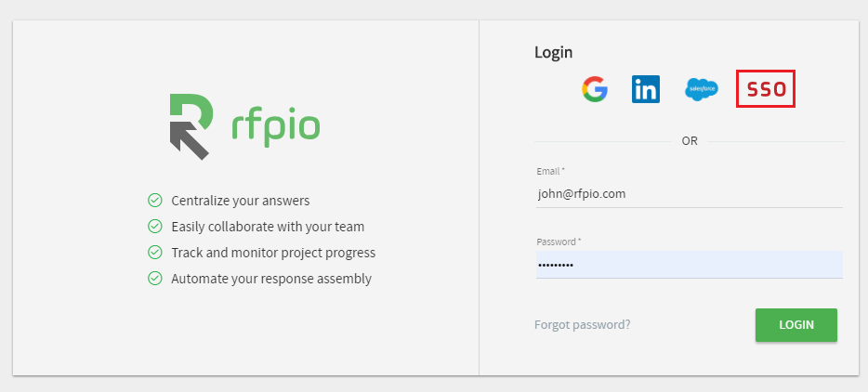The width and height of the screenshot is (868, 392).
Task: Click 'Automate your response assembly' text
Action: tap(271, 279)
